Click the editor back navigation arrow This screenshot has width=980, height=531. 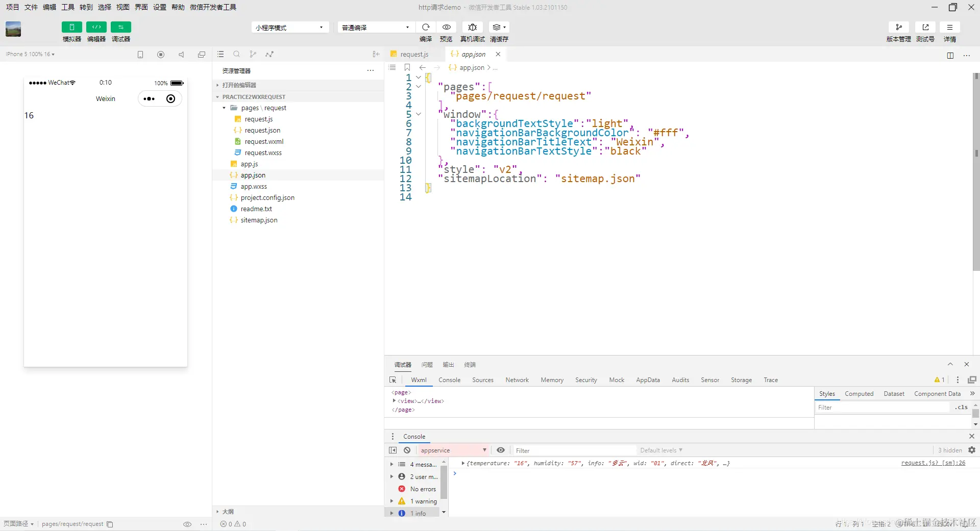pos(423,67)
